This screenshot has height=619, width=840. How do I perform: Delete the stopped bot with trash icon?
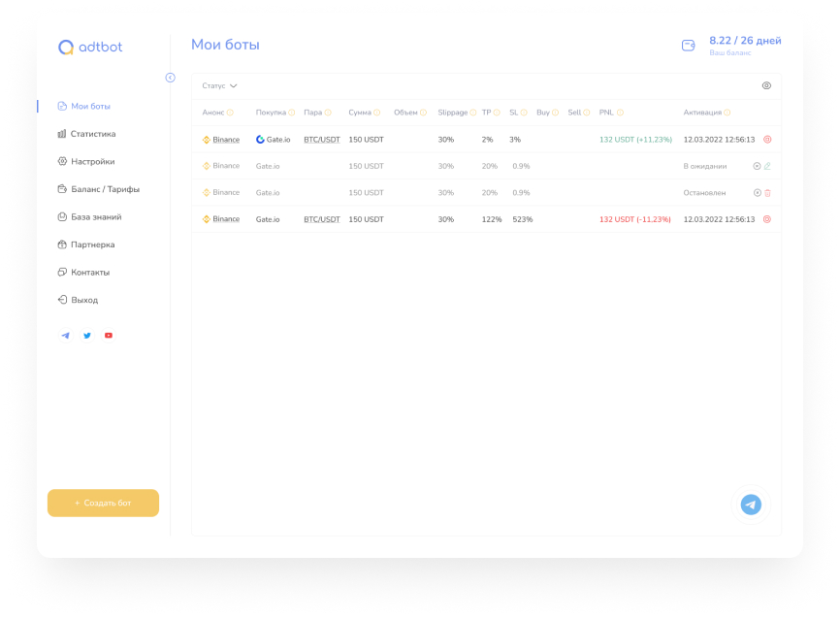point(767,193)
